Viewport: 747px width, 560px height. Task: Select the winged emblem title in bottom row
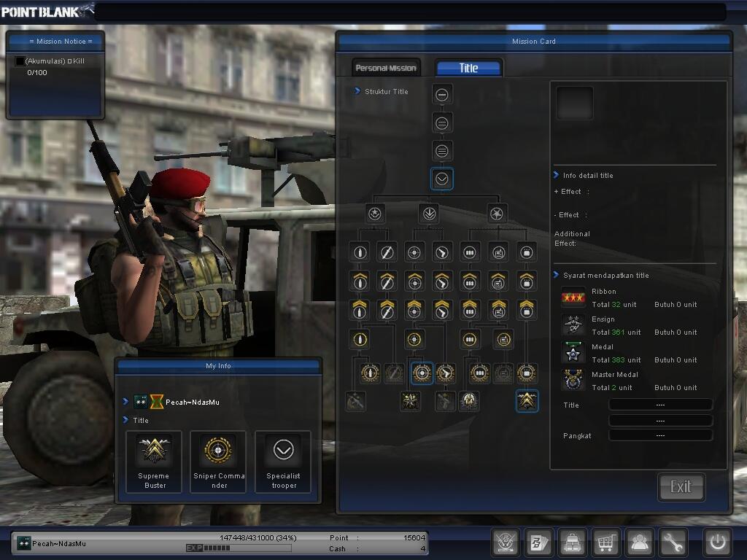469,402
